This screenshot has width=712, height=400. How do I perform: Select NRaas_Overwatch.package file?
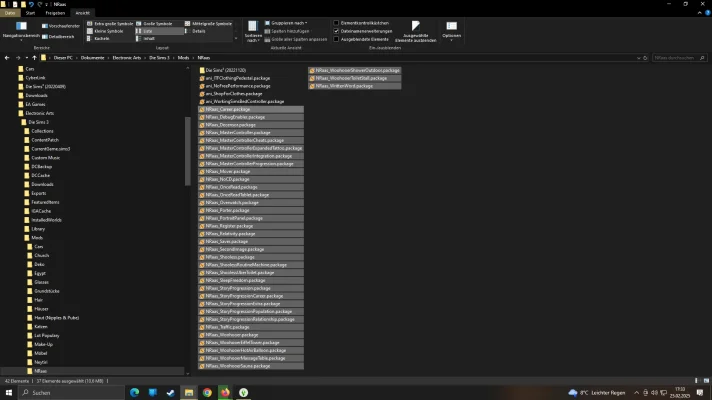pyautogui.click(x=251, y=202)
